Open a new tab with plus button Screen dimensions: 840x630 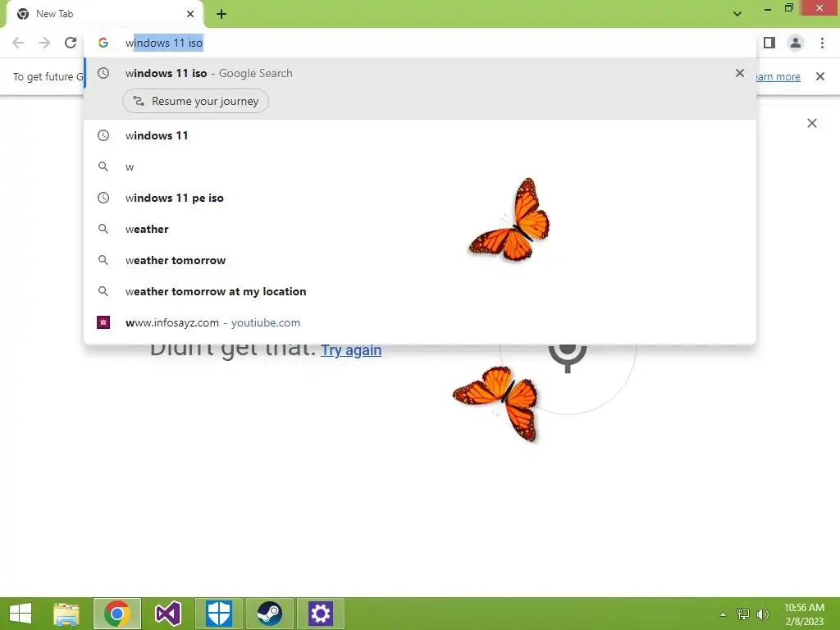click(221, 14)
